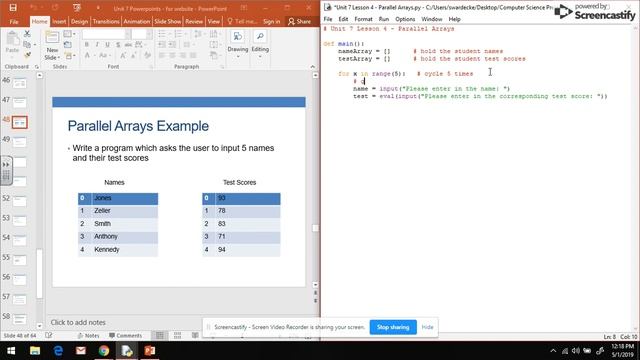Screen dimensions: 640x360
Task: Select slide 52 thumbnail
Action: click(x=20, y=201)
